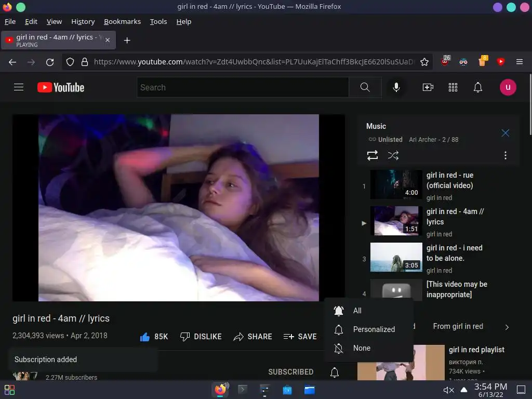Click the YouTube search field

pos(243,87)
